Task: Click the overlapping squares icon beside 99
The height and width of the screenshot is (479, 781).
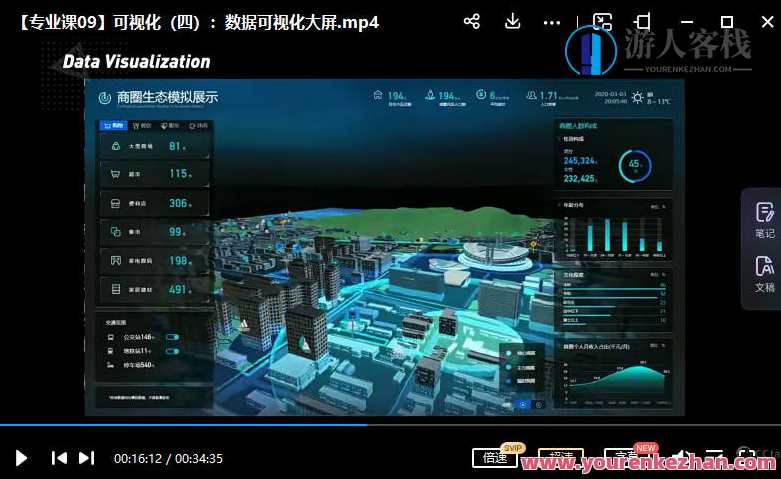Action: click(116, 232)
